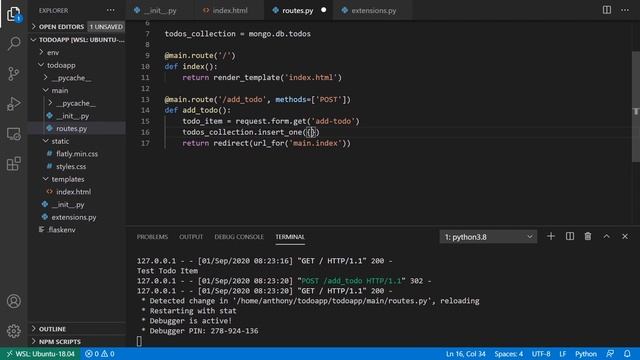
Task: Open index.html under templates
Action: [77, 191]
